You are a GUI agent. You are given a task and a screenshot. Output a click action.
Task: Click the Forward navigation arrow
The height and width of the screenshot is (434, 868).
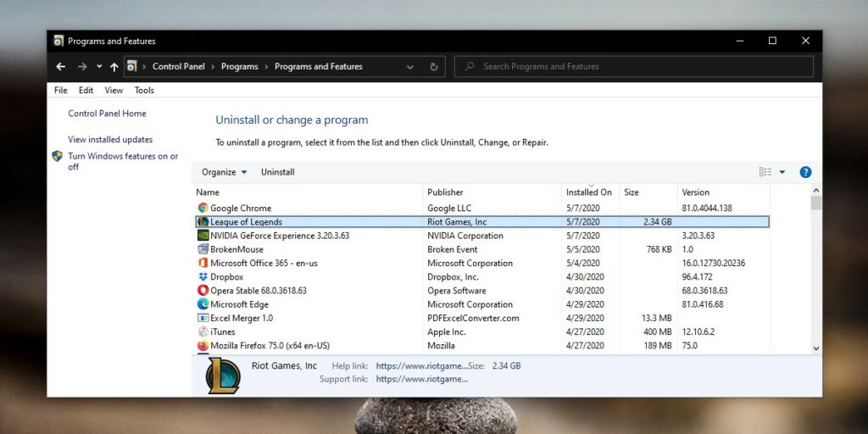(82, 66)
